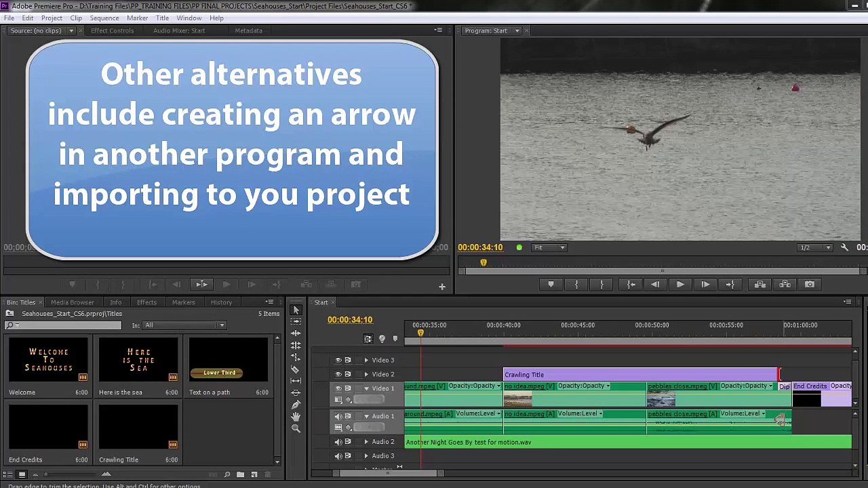Select the Zoom tool magnifier
The width and height of the screenshot is (868, 488).
296,428
